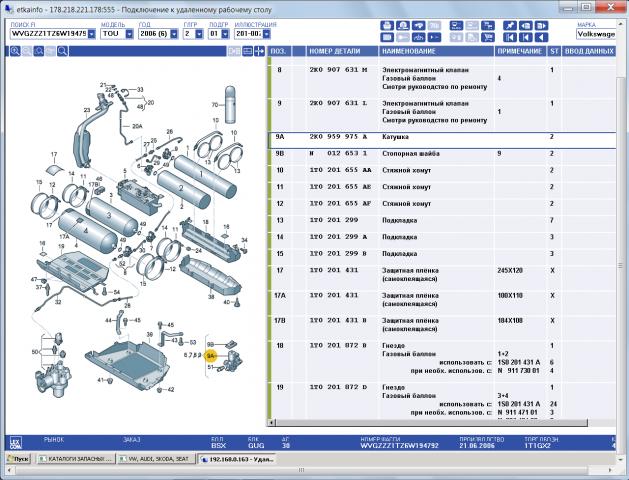Image resolution: width=629 pixels, height=480 pixels.
Task: Click the page-with-left-arrow icon beside the pushpin
Action: coord(526,26)
